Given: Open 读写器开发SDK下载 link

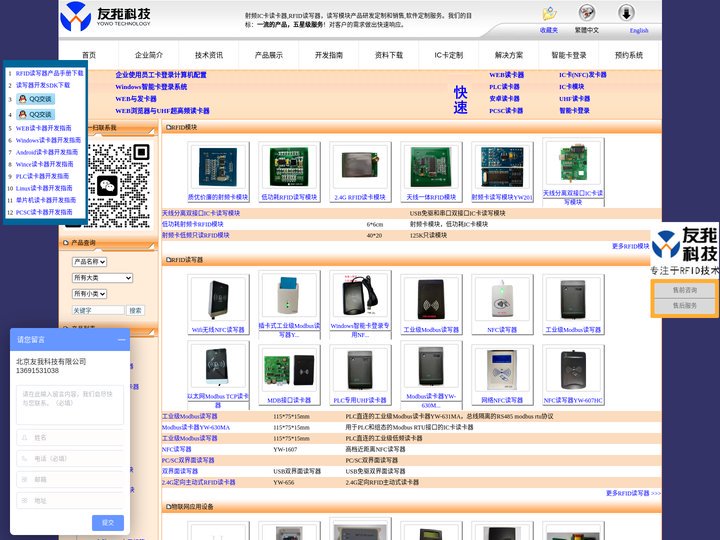Looking at the screenshot, I should click(43, 85).
